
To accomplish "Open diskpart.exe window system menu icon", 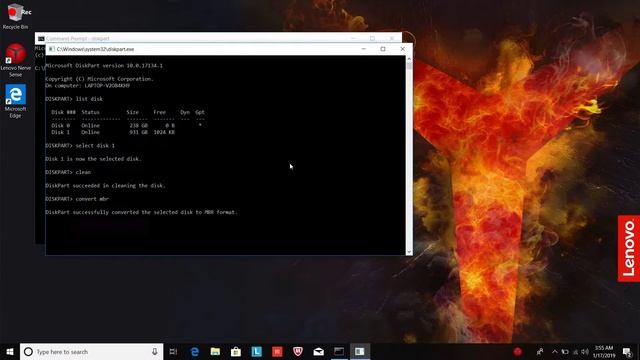I will tap(51, 49).
